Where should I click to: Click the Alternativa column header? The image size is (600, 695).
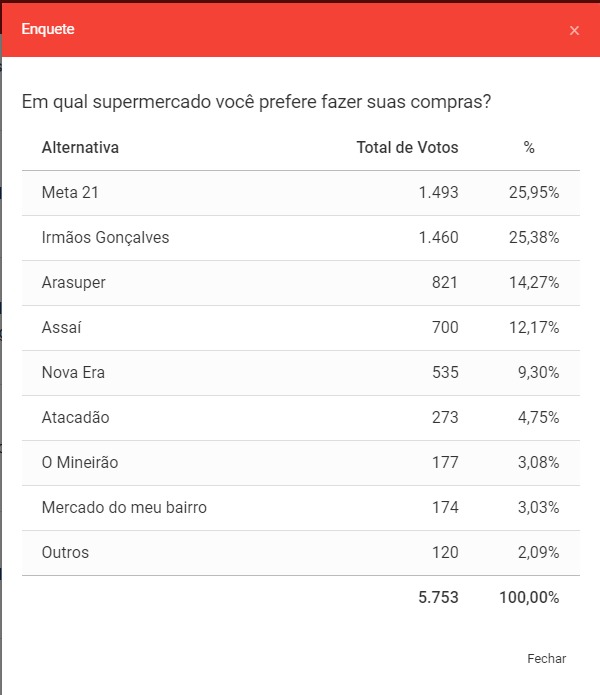80,148
